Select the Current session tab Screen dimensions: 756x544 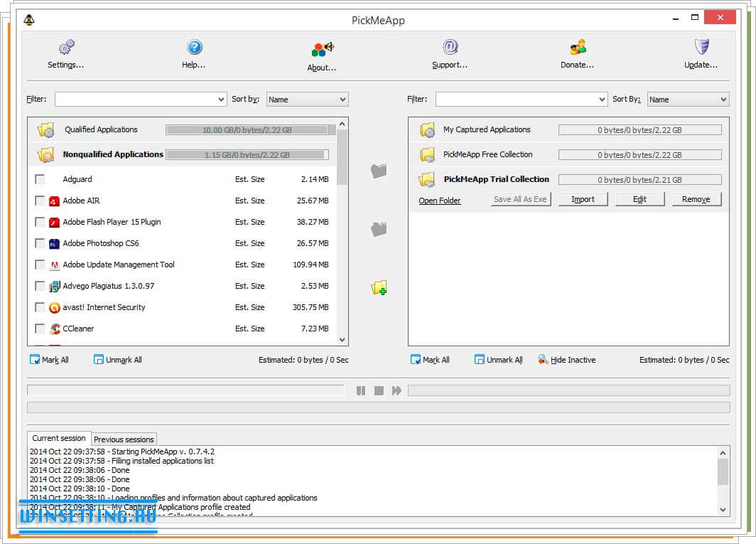tap(59, 438)
